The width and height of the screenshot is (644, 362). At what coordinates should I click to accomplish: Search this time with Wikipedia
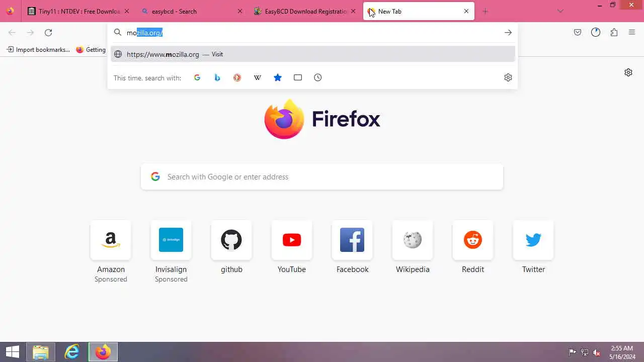click(x=258, y=77)
